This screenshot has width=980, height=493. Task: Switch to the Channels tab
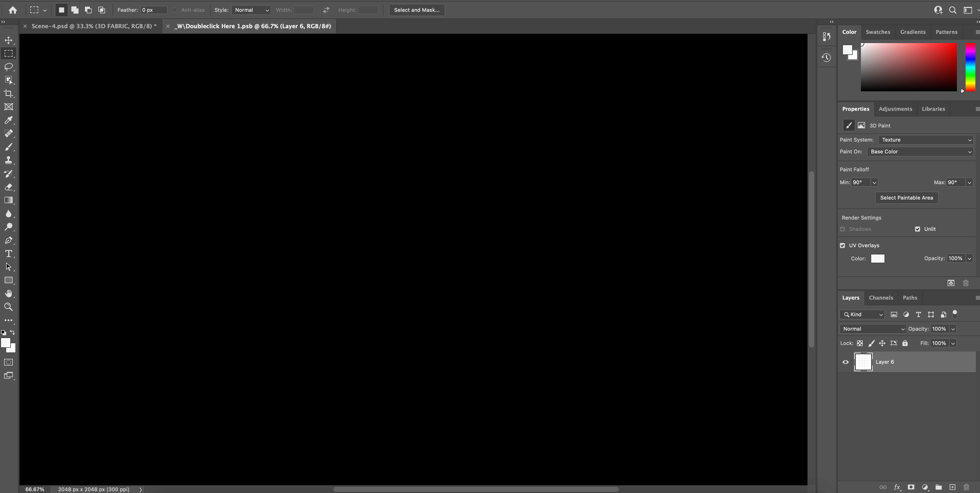[x=881, y=298]
